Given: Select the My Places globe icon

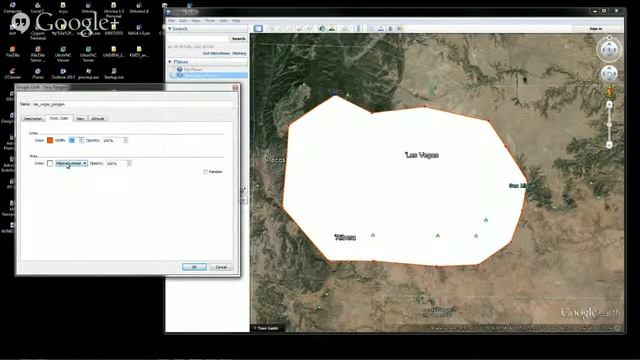Looking at the screenshot, I should coord(179,69).
